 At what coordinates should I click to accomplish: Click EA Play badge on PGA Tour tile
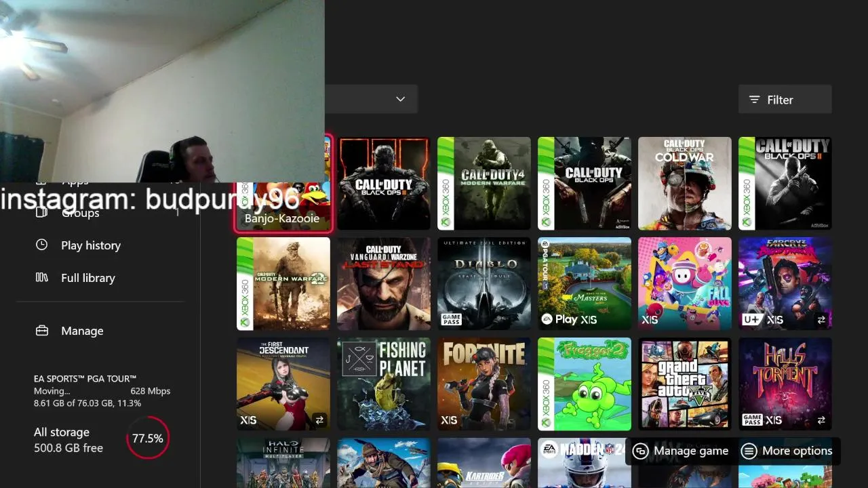pyautogui.click(x=560, y=319)
